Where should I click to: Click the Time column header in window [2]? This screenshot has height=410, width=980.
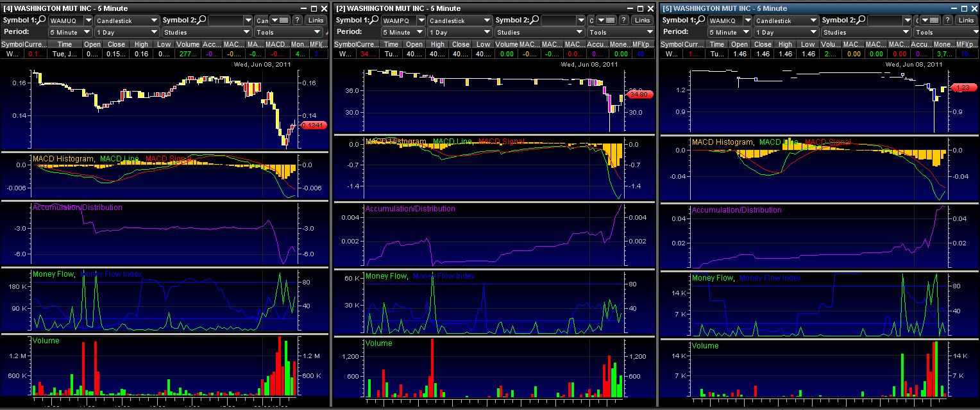391,44
